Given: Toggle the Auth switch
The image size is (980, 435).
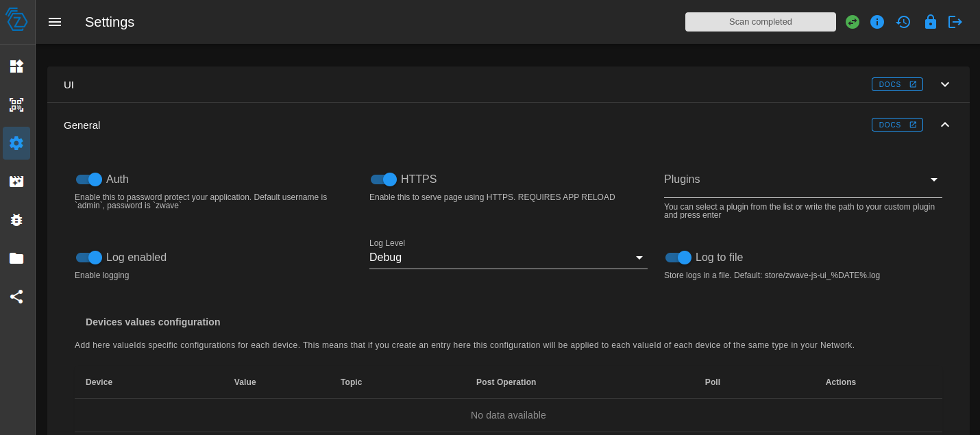Looking at the screenshot, I should coord(89,179).
